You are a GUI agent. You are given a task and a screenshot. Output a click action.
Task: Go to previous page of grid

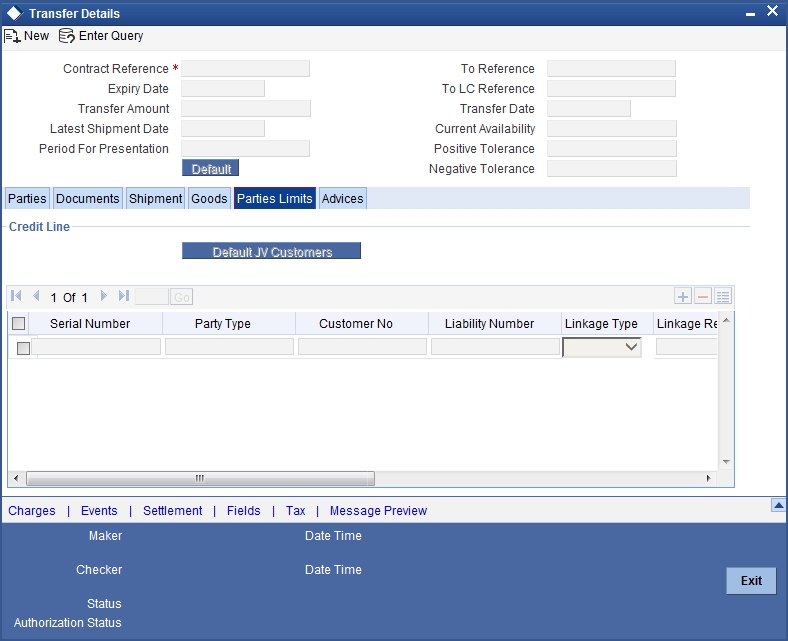click(36, 296)
